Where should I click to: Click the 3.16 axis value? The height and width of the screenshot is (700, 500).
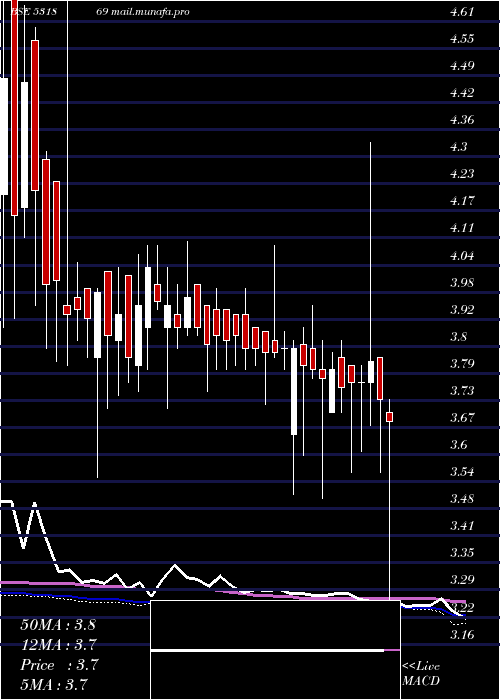coord(462,634)
